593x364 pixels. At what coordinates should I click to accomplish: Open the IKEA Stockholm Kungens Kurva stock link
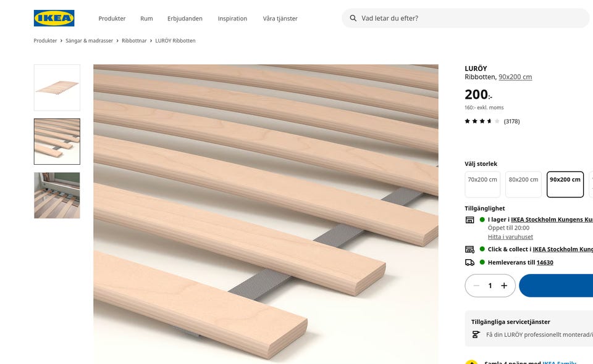(x=552, y=220)
